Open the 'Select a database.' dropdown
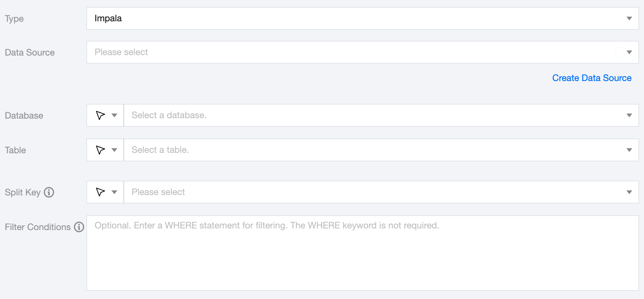The height and width of the screenshot is (299, 644). [x=376, y=115]
